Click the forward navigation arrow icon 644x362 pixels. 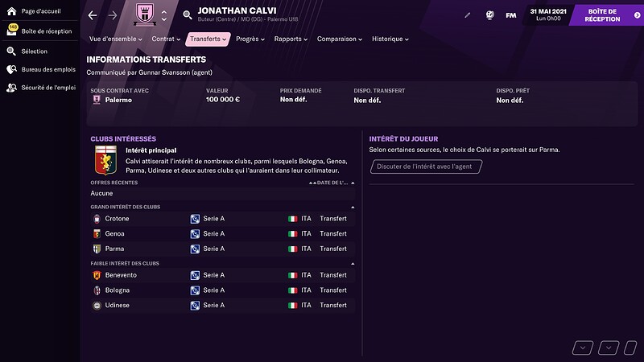(x=113, y=15)
